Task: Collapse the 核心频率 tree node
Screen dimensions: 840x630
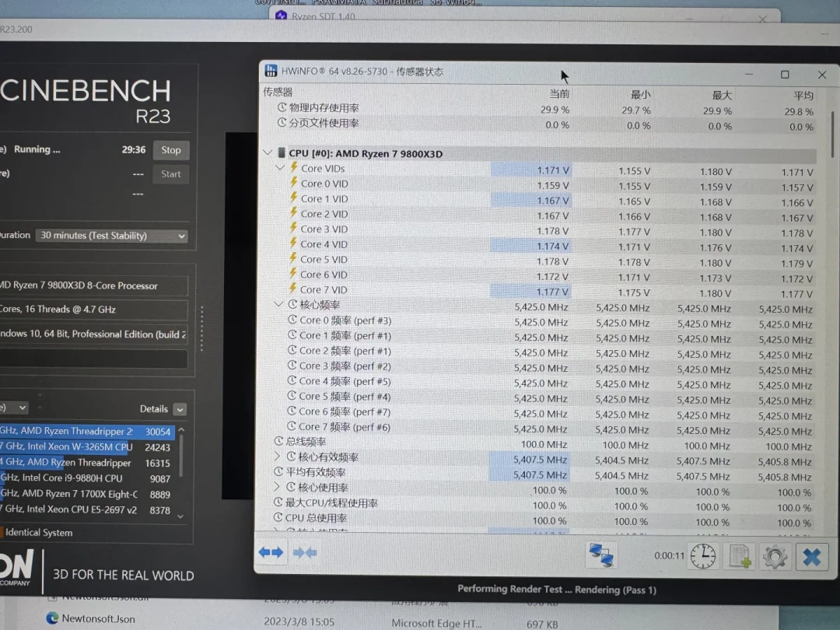Action: tap(278, 304)
